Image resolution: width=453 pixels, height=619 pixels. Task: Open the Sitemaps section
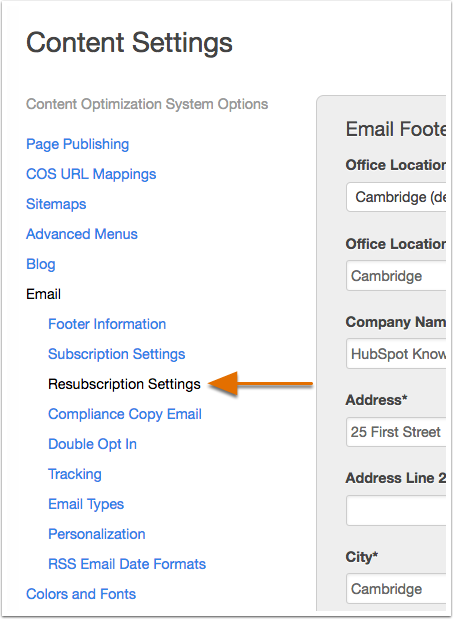(x=56, y=204)
